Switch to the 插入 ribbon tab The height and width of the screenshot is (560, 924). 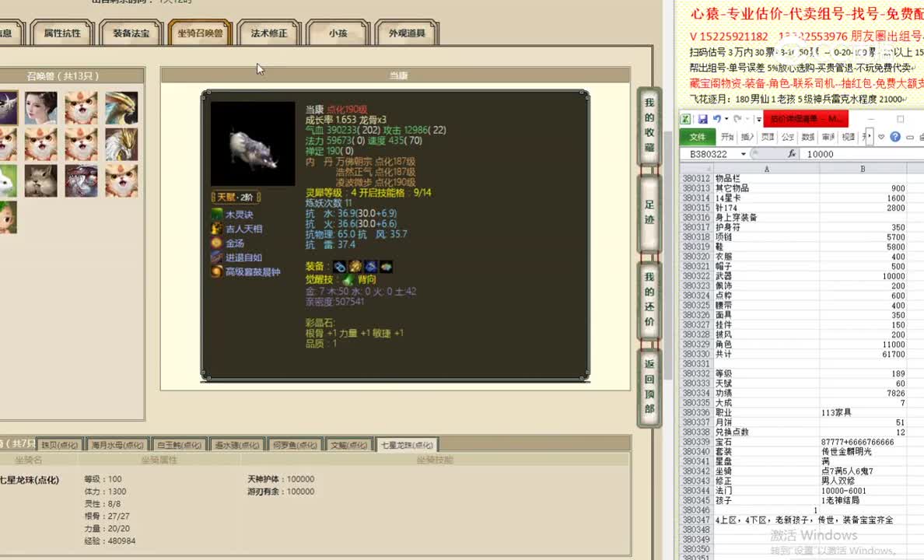point(747,137)
